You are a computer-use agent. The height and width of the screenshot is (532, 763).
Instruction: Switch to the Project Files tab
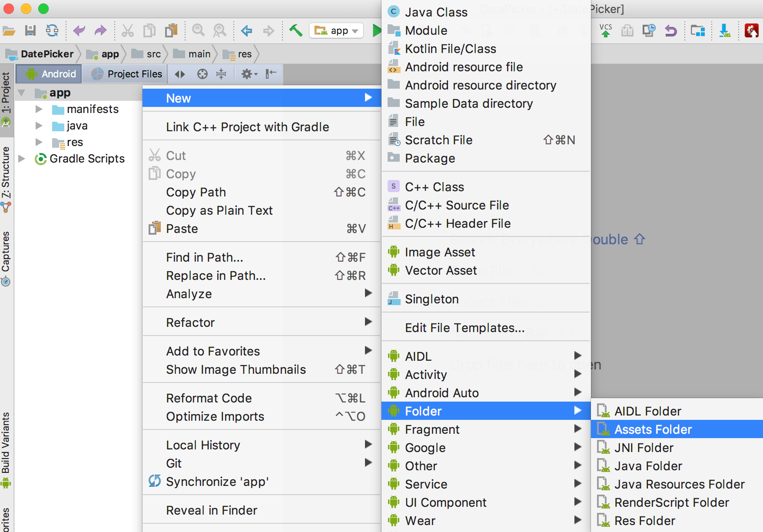127,74
